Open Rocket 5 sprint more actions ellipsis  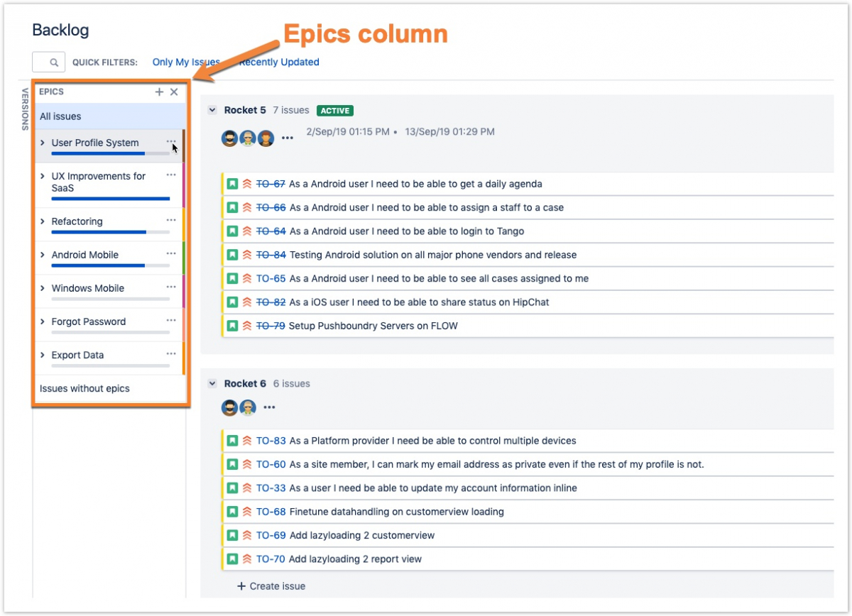point(287,138)
